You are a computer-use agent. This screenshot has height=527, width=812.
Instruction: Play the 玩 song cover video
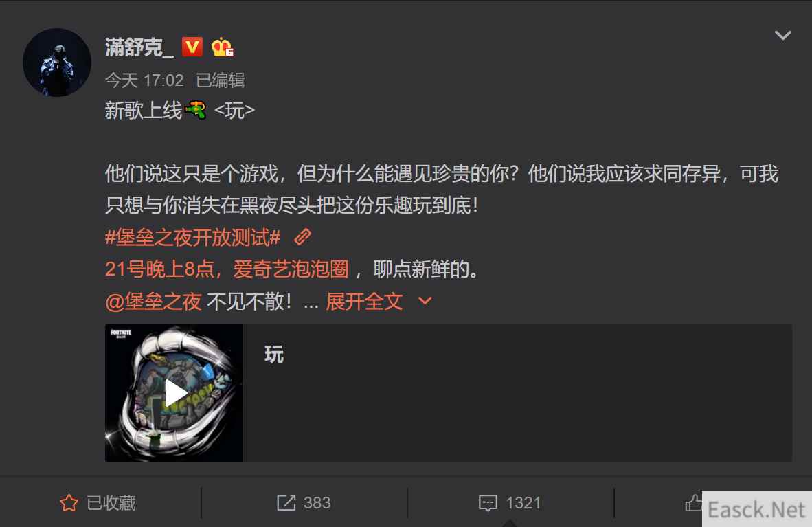(x=174, y=393)
